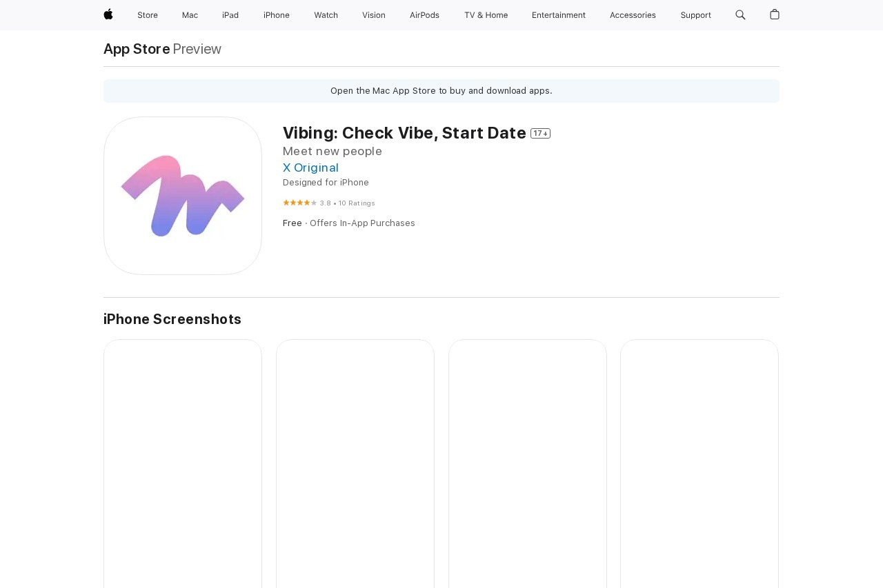Click Offers In-App Purchases text
The height and width of the screenshot is (588, 883).
click(x=362, y=223)
